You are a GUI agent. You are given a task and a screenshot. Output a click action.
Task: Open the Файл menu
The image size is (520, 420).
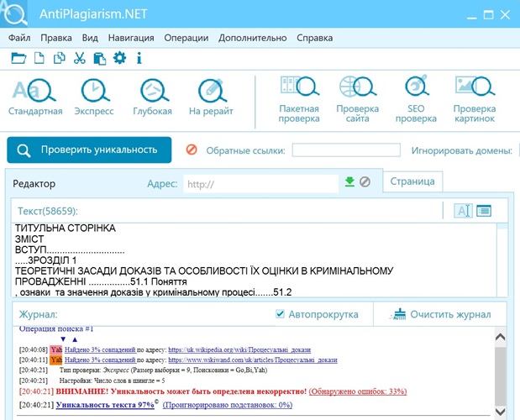coord(19,38)
